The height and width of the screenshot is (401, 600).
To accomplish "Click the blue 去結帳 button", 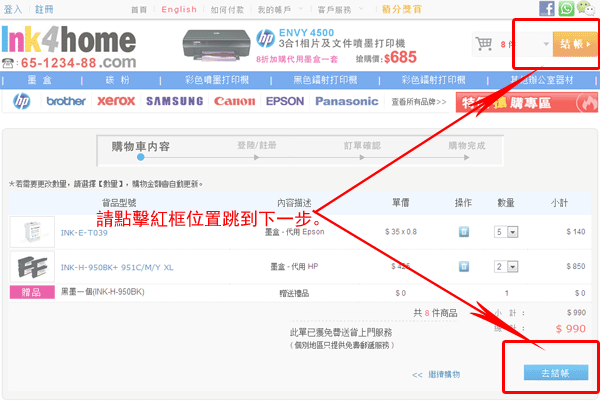I will [x=556, y=373].
